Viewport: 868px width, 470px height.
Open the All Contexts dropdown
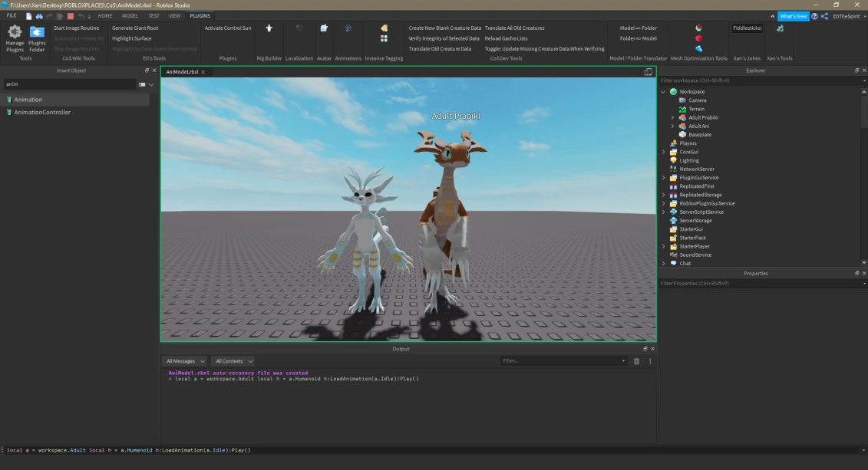click(233, 361)
